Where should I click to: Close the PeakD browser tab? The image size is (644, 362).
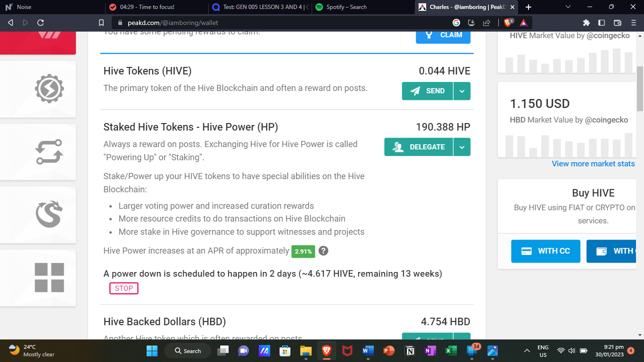point(512,7)
